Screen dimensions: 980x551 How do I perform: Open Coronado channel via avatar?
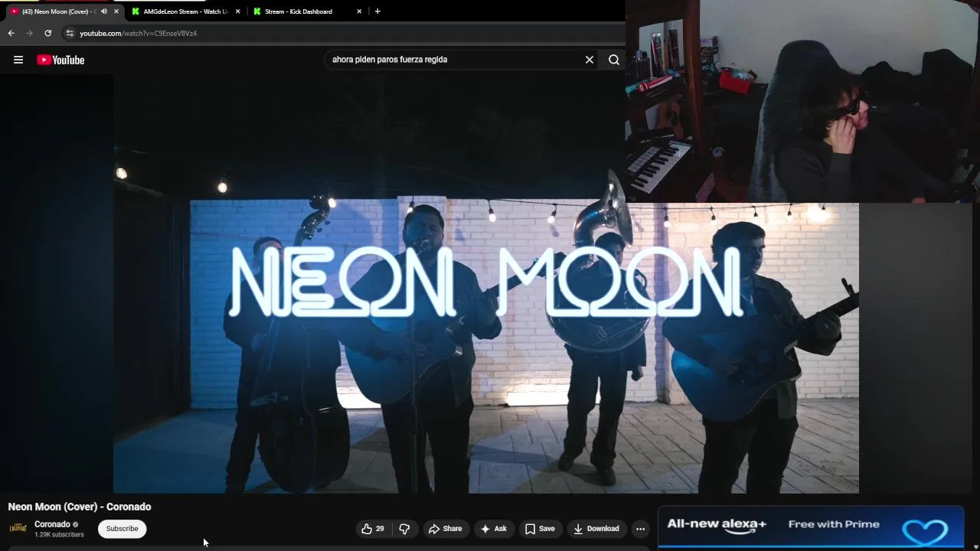click(18, 529)
